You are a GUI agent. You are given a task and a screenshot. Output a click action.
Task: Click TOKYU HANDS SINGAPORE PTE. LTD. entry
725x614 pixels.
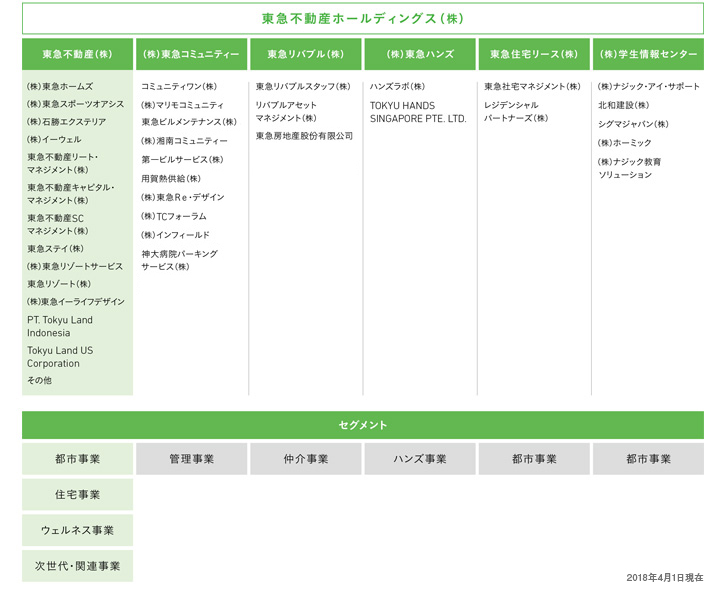click(x=418, y=112)
